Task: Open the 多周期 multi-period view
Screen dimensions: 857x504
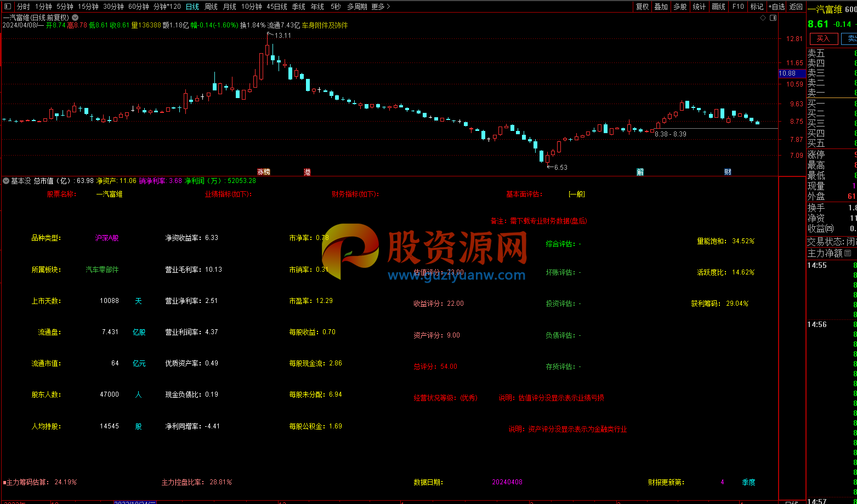Action: point(357,7)
